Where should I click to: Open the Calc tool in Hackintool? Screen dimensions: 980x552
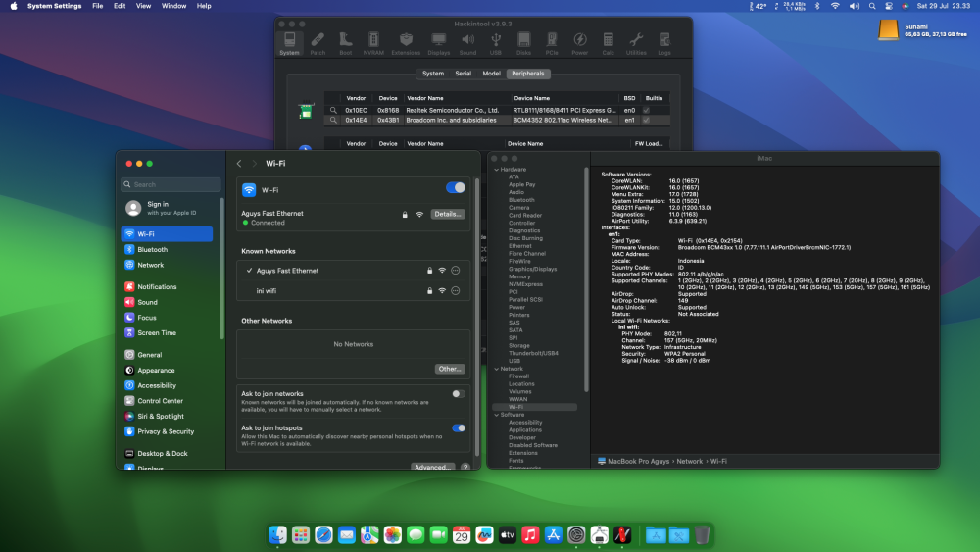coord(609,44)
